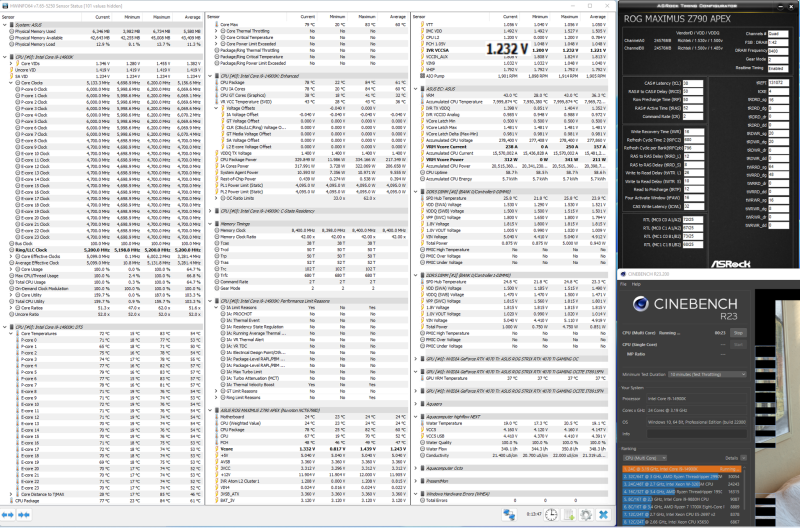
Task: Select the AMD Ryzen Threadripper 2990 ranking entry
Action: coord(682,476)
